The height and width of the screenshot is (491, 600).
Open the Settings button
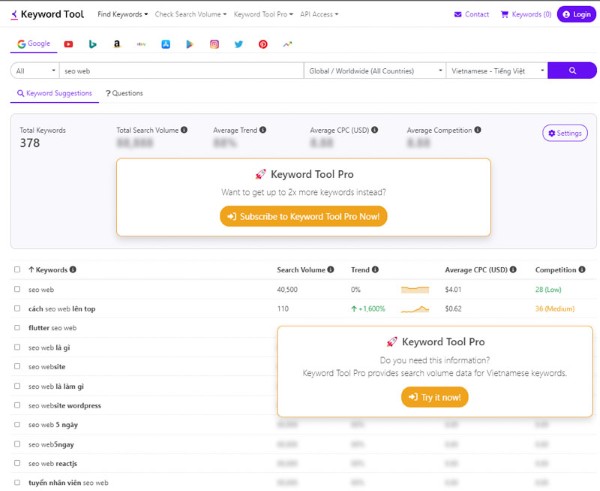565,133
